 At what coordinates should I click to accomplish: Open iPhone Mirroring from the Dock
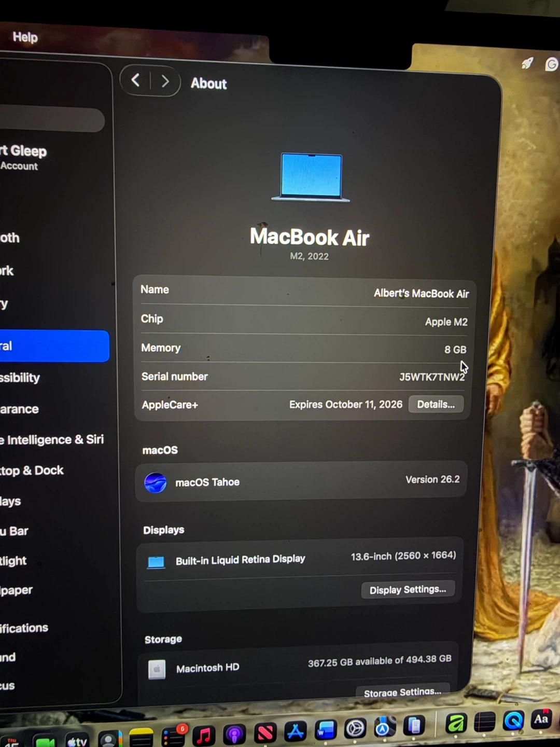coord(413,725)
